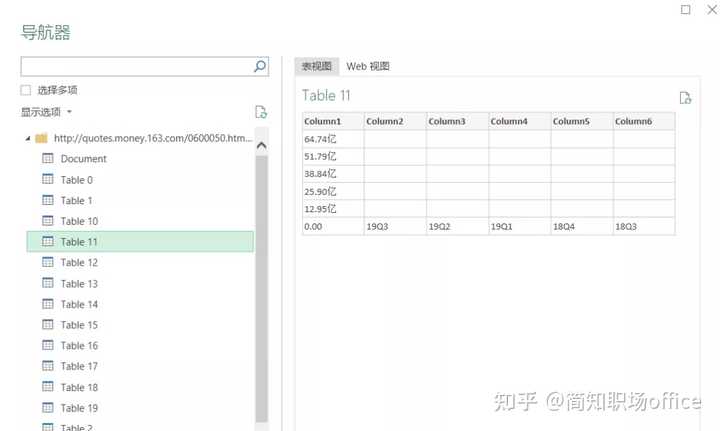Image resolution: width=720 pixels, height=431 pixels.
Task: Click the cell showing 12.95亿
Action: click(333, 209)
